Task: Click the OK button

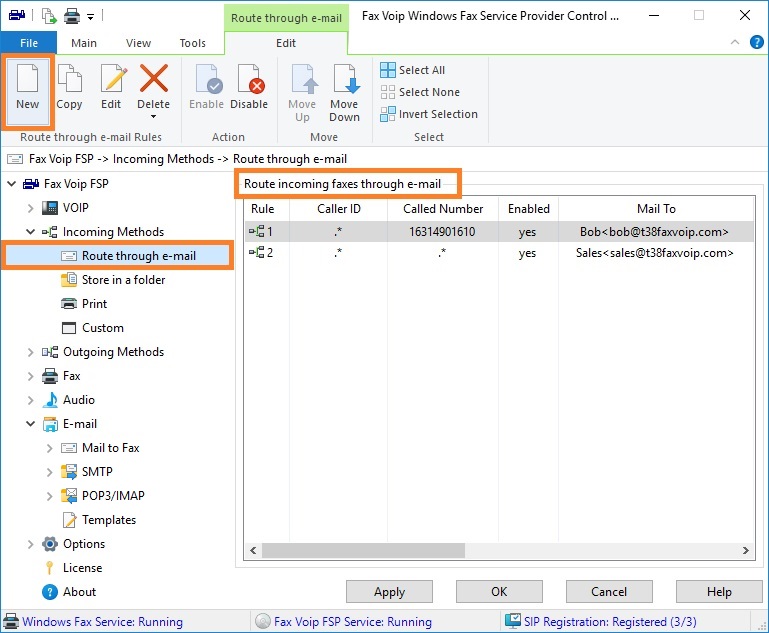Action: [499, 592]
